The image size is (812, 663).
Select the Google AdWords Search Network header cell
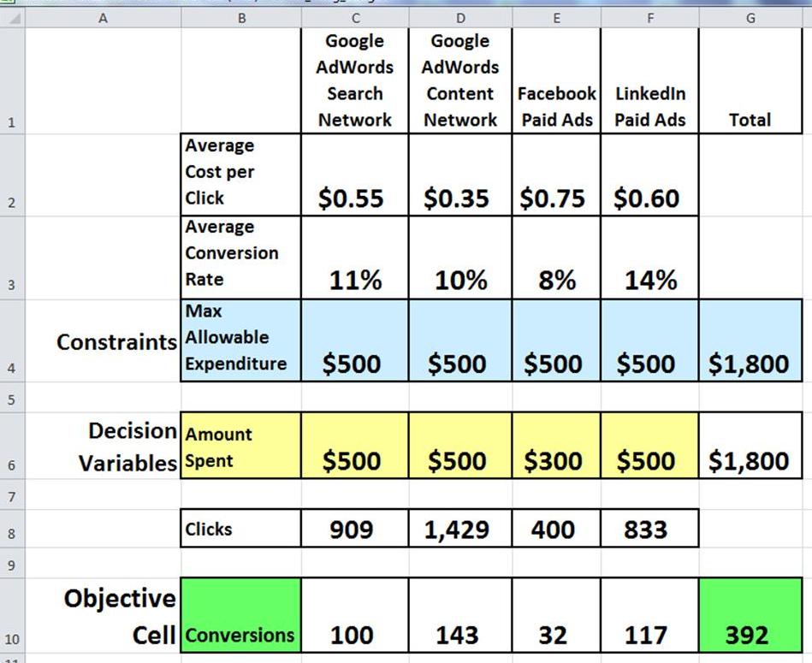354,80
